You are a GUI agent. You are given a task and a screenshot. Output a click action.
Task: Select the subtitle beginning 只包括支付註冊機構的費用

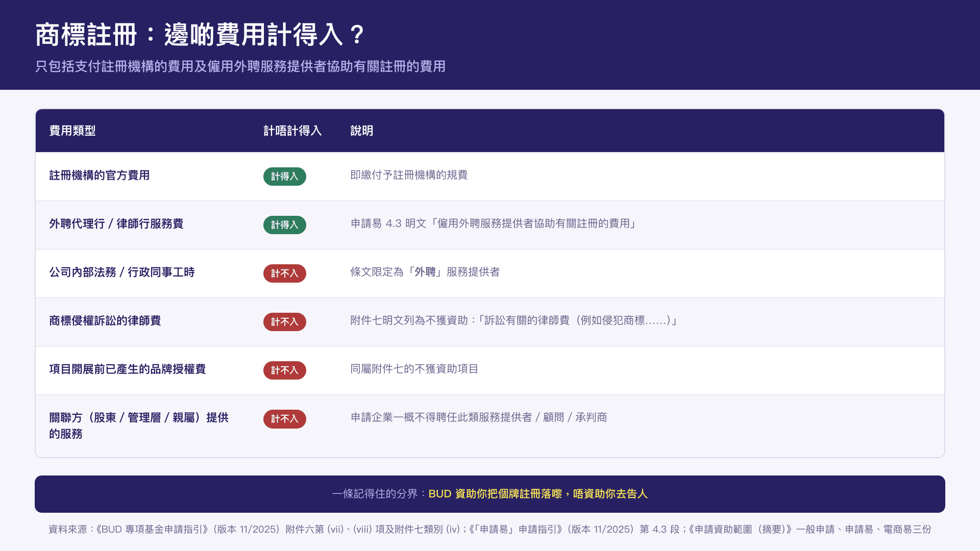tap(240, 66)
